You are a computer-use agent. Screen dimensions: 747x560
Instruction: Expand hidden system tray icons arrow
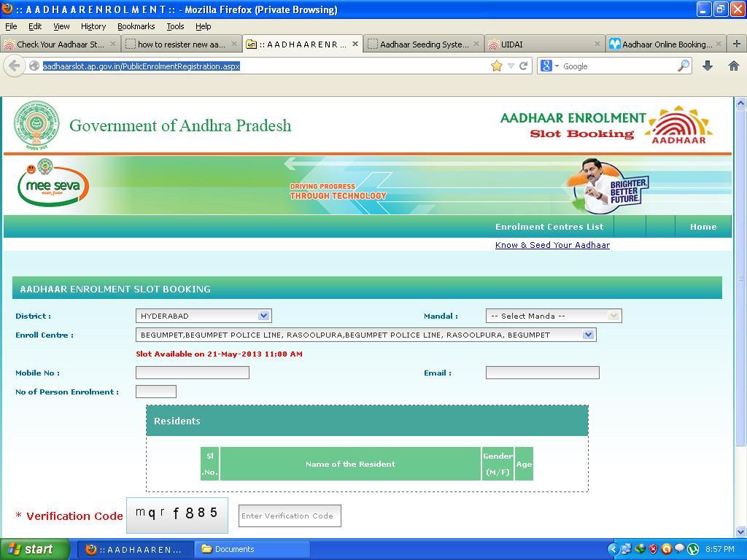(x=613, y=549)
